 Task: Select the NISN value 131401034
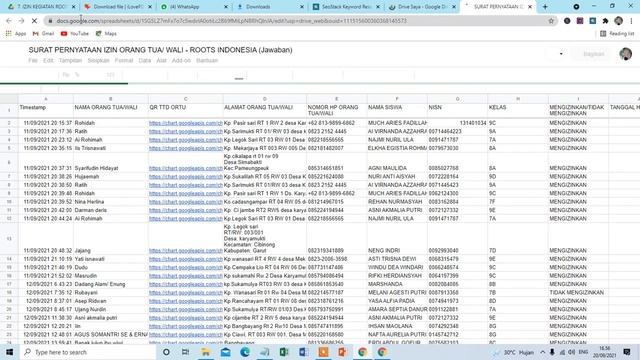(x=458, y=123)
